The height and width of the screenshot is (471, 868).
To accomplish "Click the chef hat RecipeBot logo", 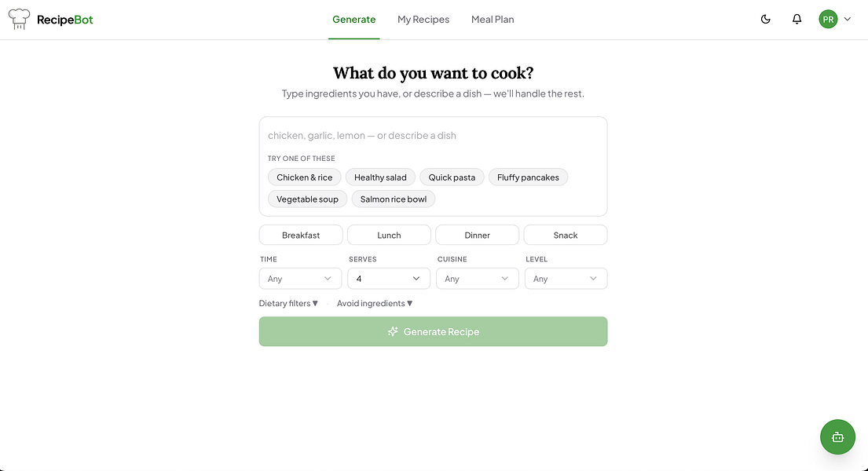I will (x=20, y=20).
